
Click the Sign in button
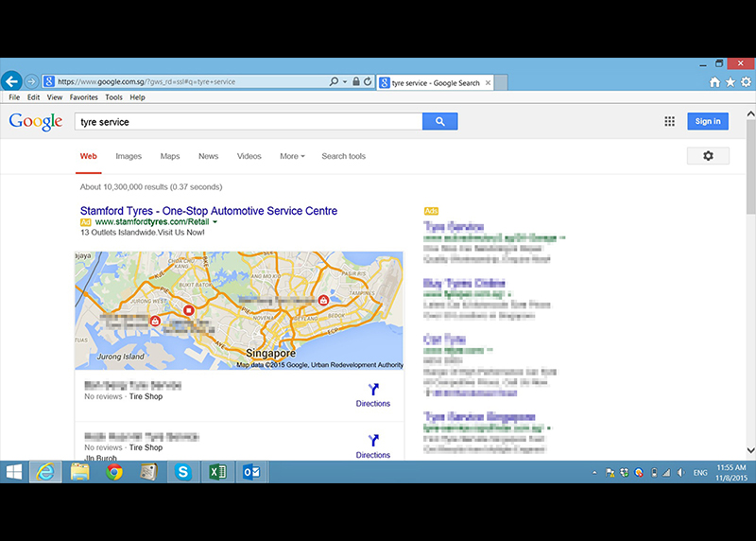pyautogui.click(x=708, y=121)
